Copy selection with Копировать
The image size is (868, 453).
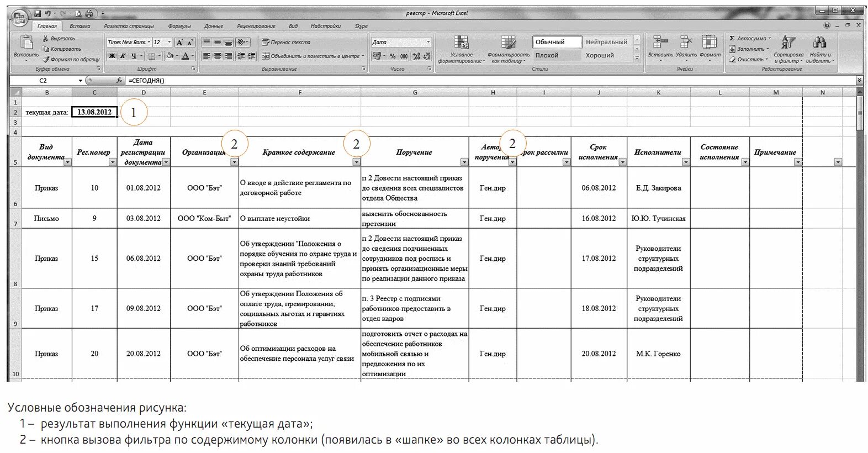coord(61,49)
